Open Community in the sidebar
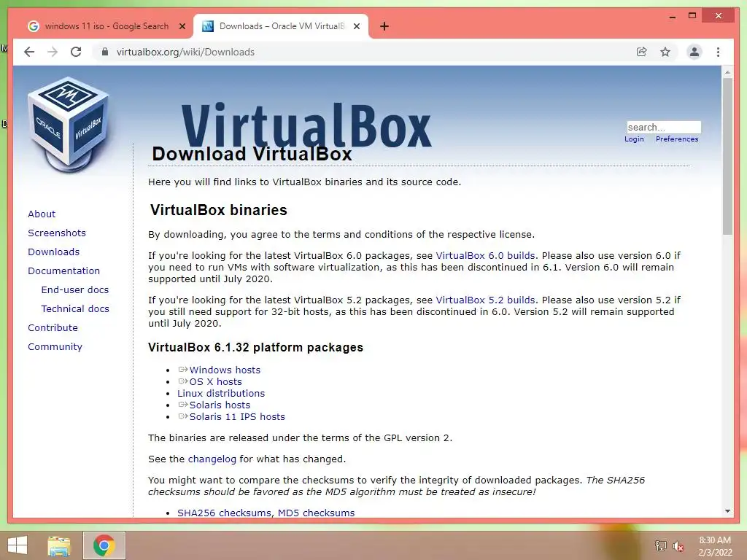 [55, 347]
